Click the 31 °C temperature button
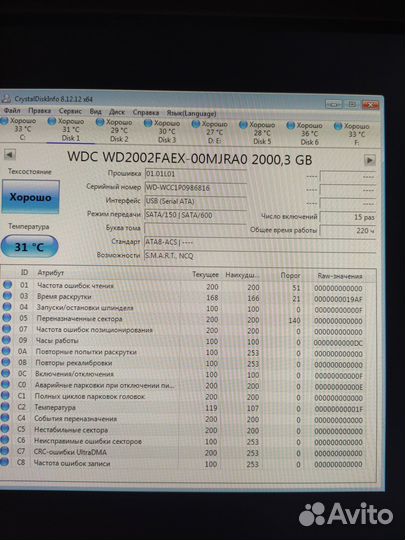The width and height of the screenshot is (405, 540). point(30,247)
